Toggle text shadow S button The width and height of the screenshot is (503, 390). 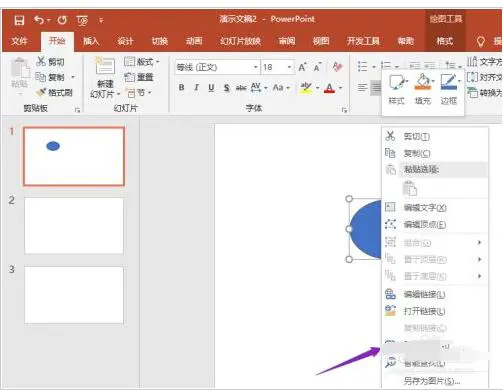(226, 88)
